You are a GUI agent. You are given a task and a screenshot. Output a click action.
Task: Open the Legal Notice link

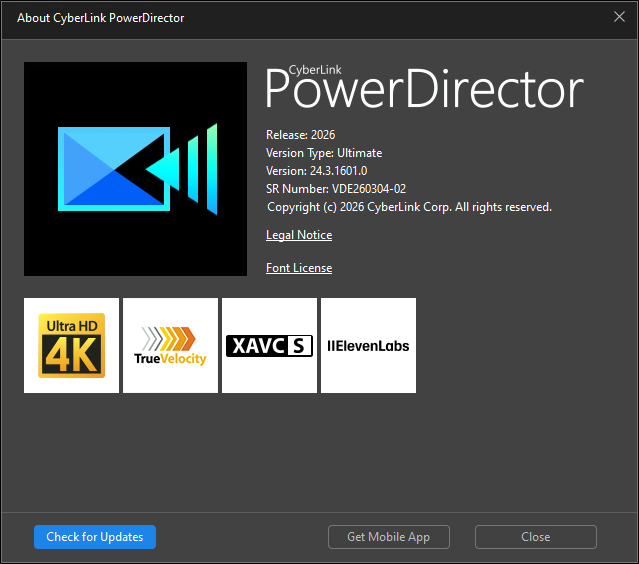(299, 235)
